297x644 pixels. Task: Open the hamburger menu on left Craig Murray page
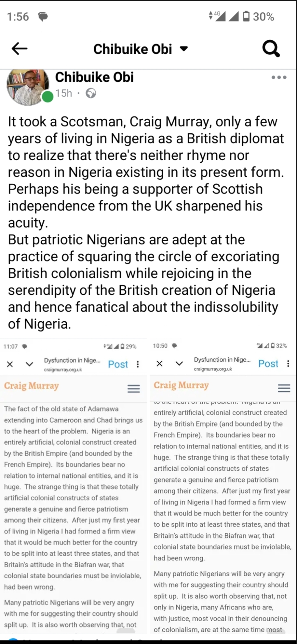pyautogui.click(x=133, y=389)
